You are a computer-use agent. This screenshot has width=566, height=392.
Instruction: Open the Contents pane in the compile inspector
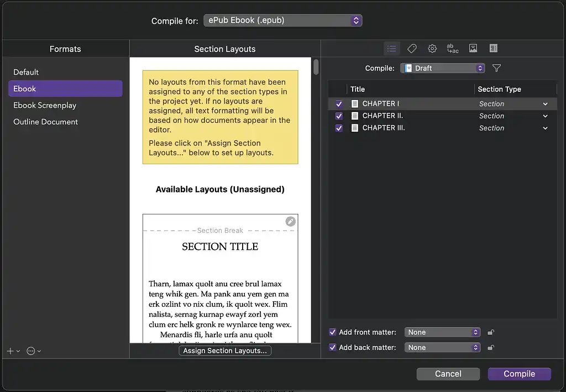391,48
